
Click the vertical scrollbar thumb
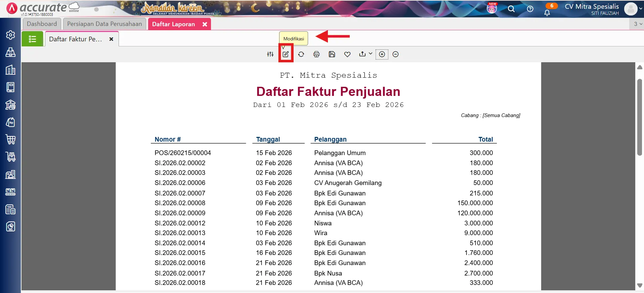pyautogui.click(x=640, y=117)
